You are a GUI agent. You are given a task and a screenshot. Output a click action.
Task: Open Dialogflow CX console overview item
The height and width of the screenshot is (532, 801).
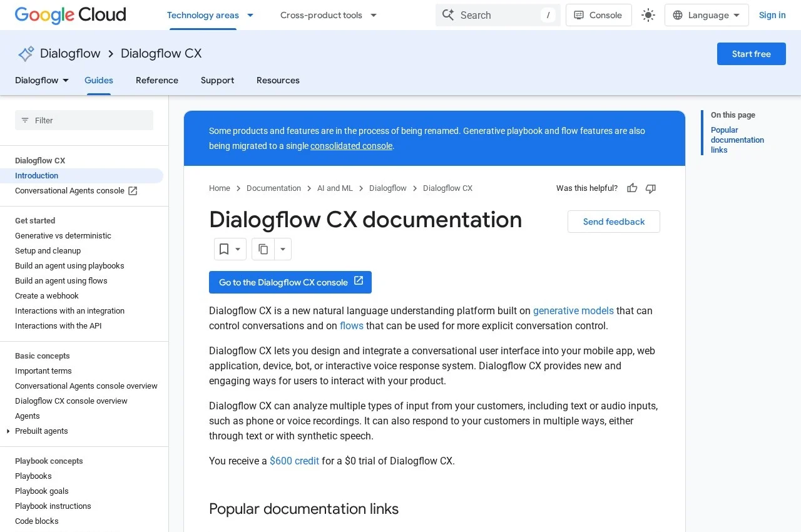click(71, 401)
